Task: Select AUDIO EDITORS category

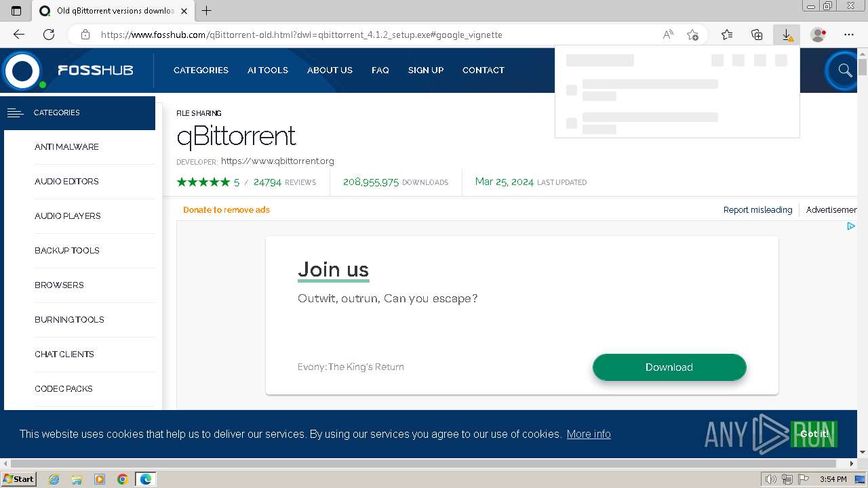Action: pyautogui.click(x=66, y=181)
